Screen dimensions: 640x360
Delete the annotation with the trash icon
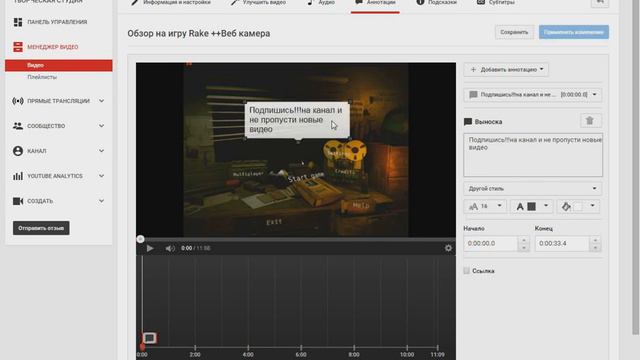(590, 121)
